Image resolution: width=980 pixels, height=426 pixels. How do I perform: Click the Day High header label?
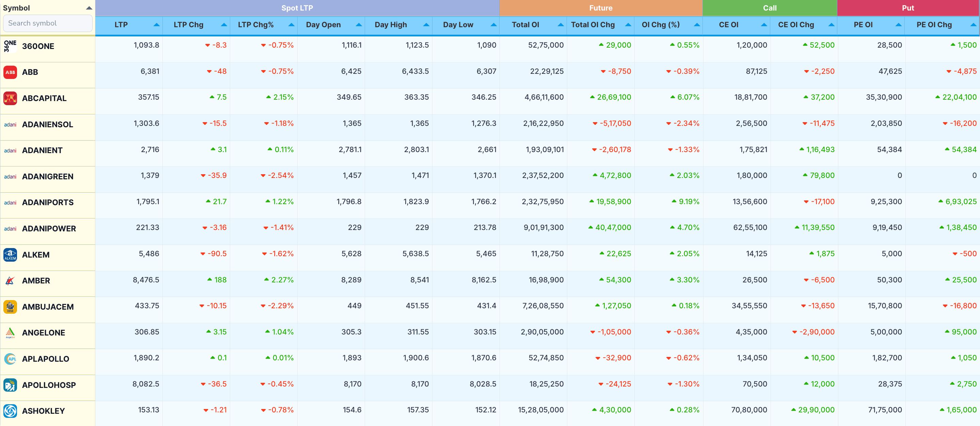click(391, 25)
